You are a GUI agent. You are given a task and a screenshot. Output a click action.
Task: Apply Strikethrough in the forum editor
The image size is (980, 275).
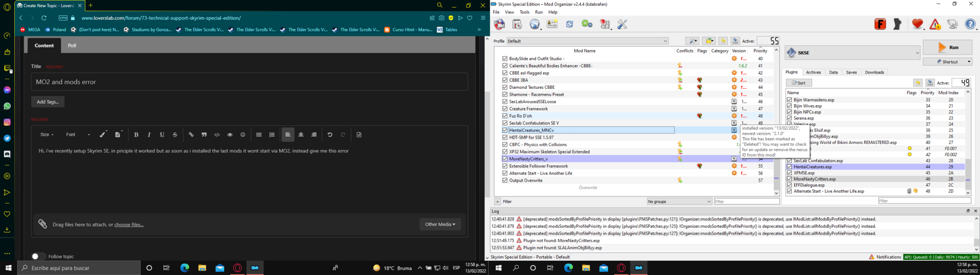point(175,135)
